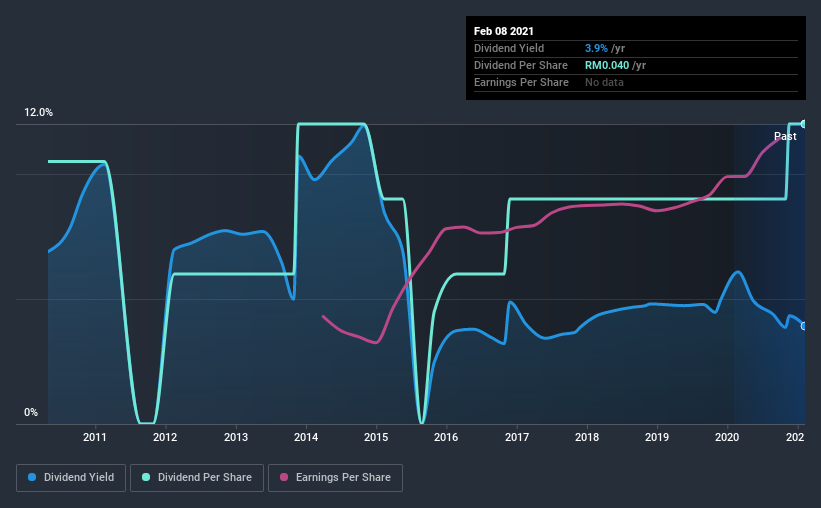Click the Feb 08 2021 tooltip date
Image resolution: width=821 pixels, height=508 pixels.
[504, 31]
